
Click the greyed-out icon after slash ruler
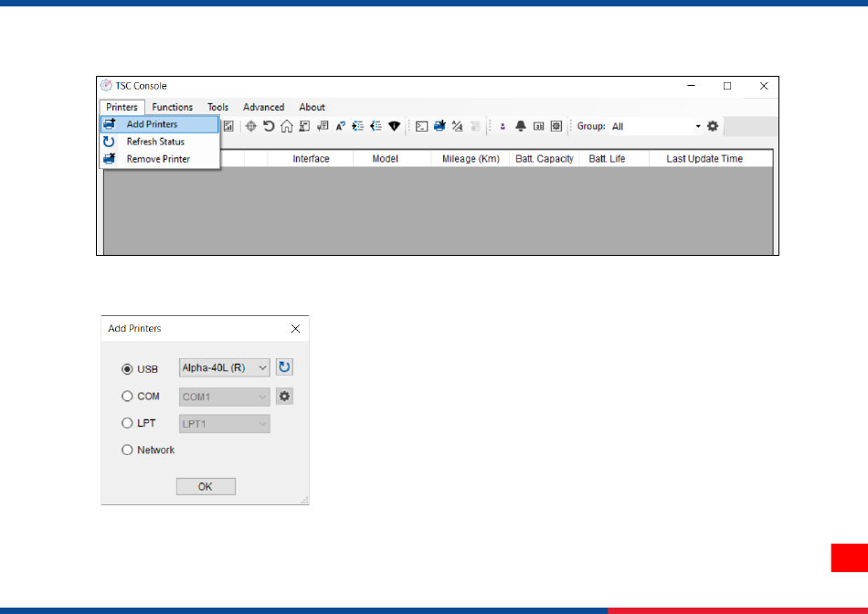(x=475, y=126)
